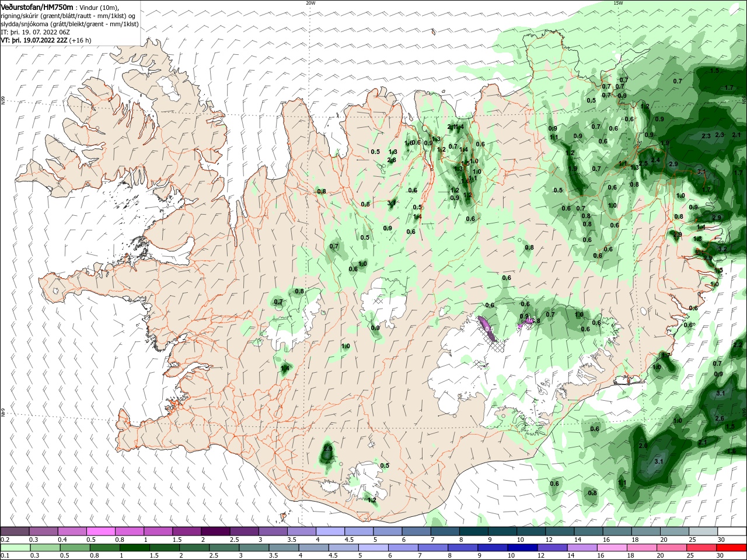This screenshot has height=560, width=747.
Task: Click the darkest purple 2 mm snow swatch
Action: tap(216, 531)
